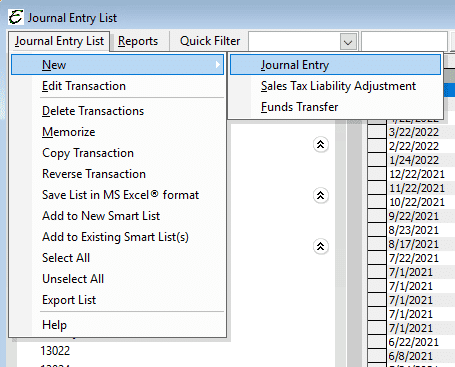Click Select All in the menu
Screen dimensions: 455x367
118,258
